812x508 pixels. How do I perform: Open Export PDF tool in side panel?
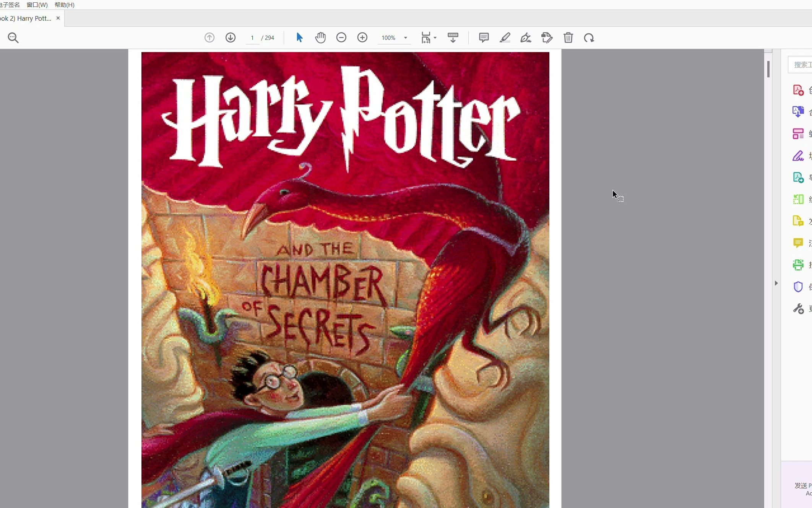pos(798,177)
